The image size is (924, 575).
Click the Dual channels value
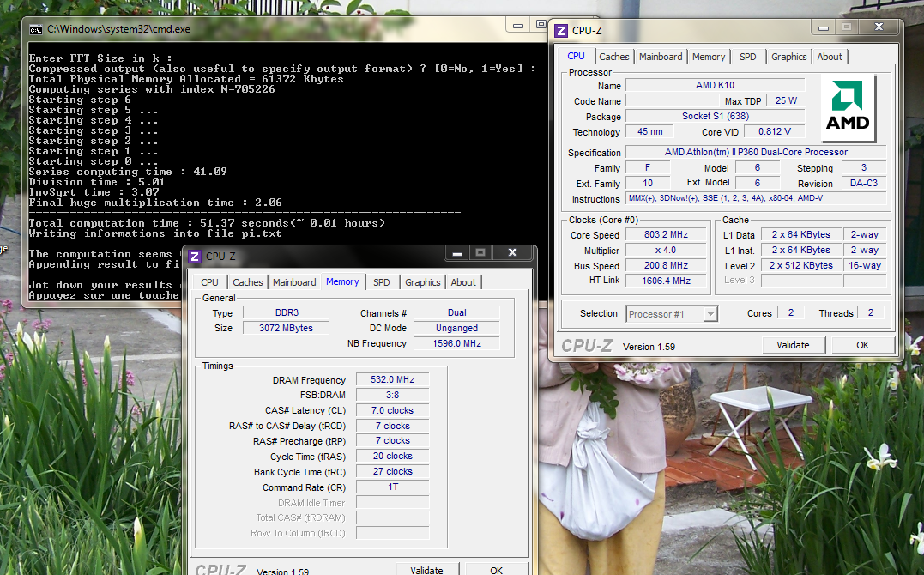click(x=456, y=312)
